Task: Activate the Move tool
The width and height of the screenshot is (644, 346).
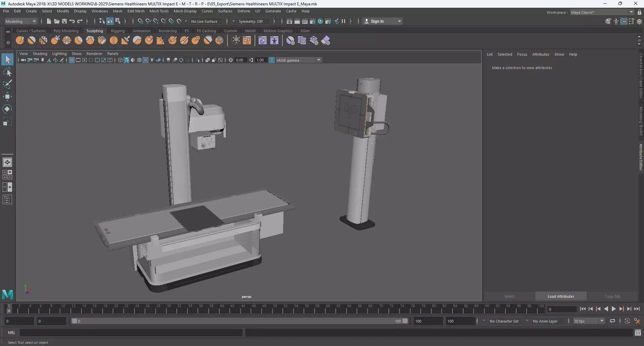Action: (7, 97)
